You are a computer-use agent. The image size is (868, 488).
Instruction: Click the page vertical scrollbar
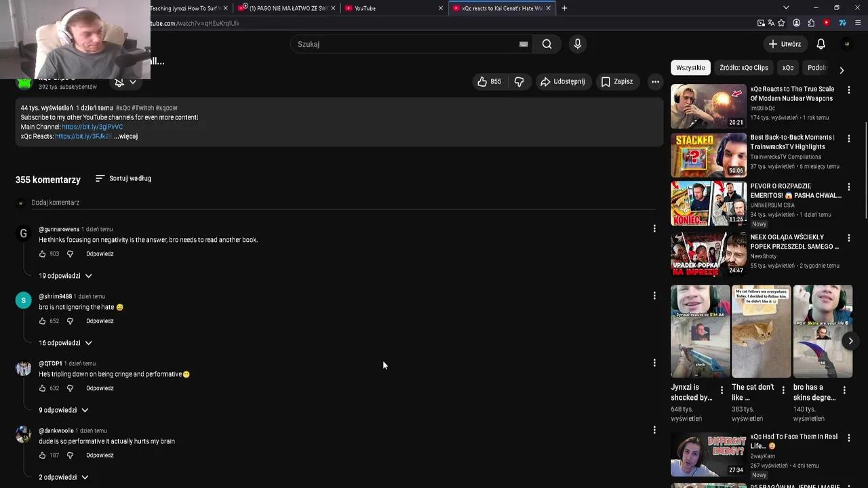[x=865, y=169]
